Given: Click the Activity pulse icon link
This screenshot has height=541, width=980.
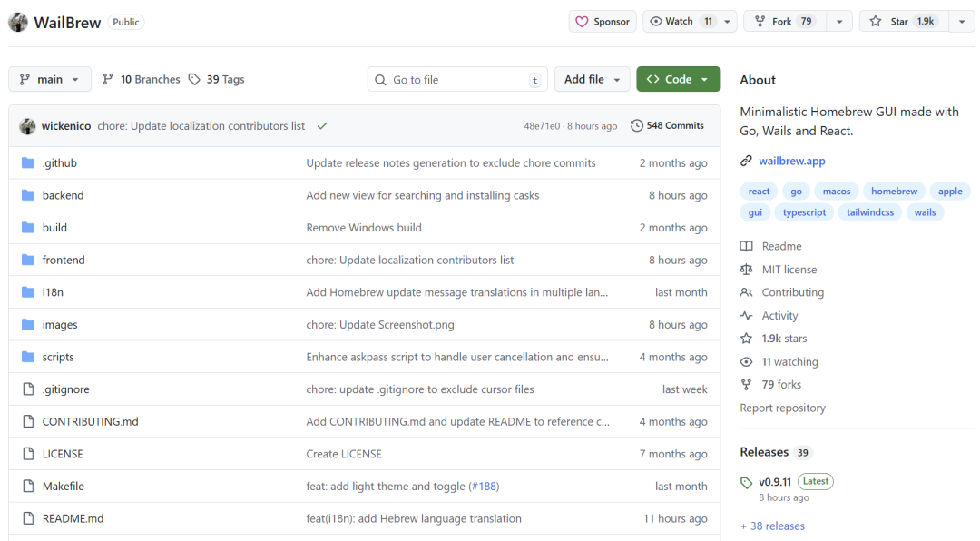Looking at the screenshot, I should tap(747, 316).
